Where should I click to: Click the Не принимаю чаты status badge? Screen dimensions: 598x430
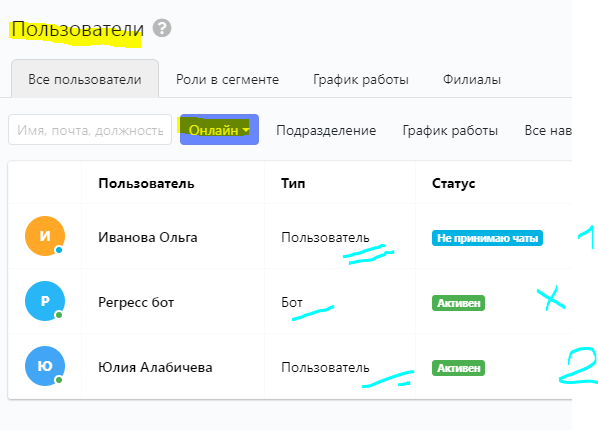(x=487, y=238)
